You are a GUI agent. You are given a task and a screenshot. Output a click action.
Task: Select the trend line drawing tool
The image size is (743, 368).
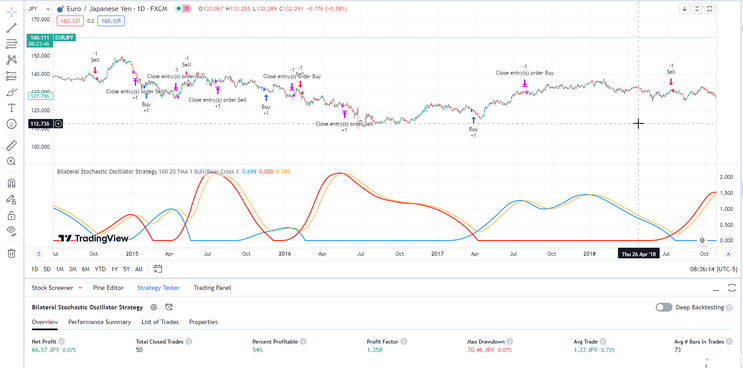[x=11, y=28]
